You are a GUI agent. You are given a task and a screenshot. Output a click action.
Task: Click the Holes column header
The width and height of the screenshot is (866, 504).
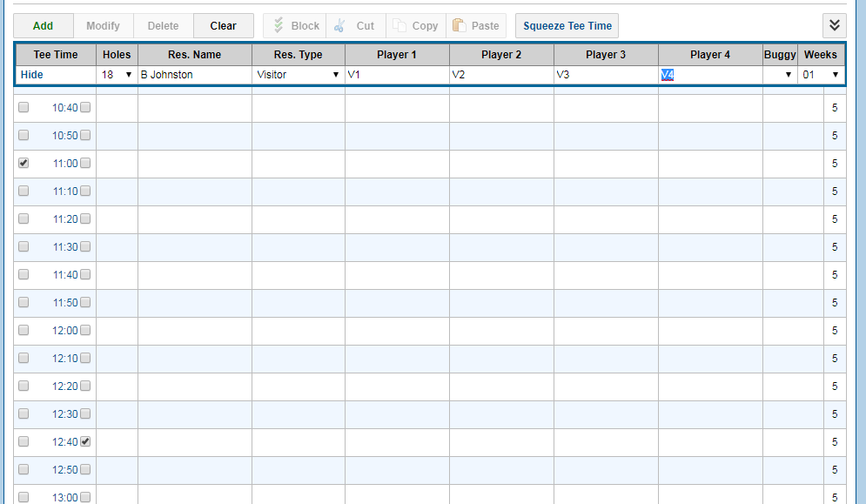[x=117, y=55]
